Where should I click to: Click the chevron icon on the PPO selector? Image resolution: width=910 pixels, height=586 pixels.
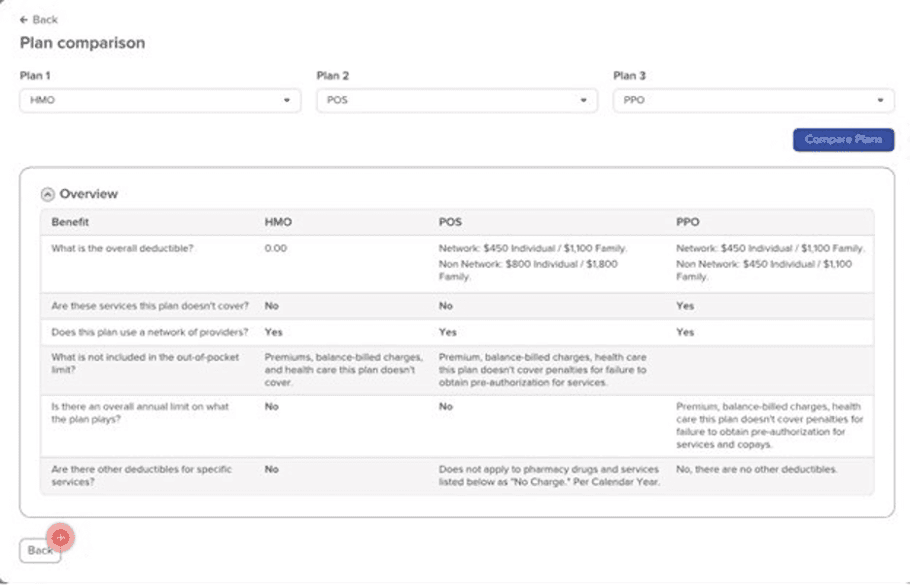click(880, 100)
